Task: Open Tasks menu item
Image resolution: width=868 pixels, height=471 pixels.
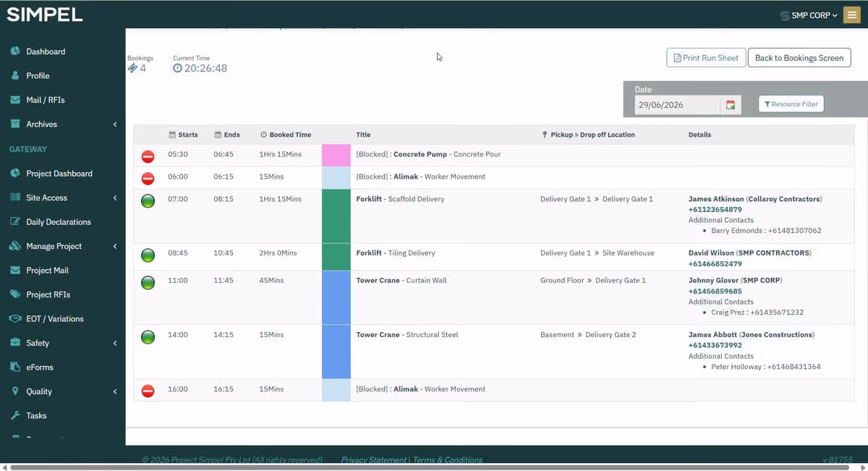Action: 36,415
